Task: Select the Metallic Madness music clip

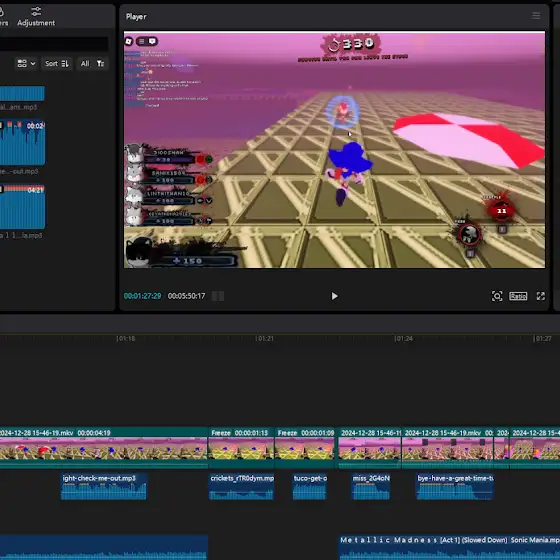Action: point(449,547)
